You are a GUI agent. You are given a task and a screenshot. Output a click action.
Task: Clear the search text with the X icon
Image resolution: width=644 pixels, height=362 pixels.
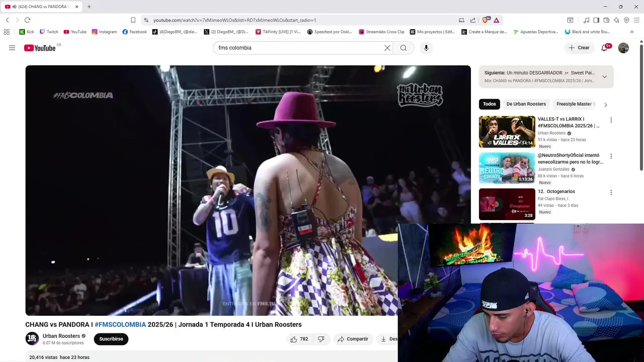387,48
